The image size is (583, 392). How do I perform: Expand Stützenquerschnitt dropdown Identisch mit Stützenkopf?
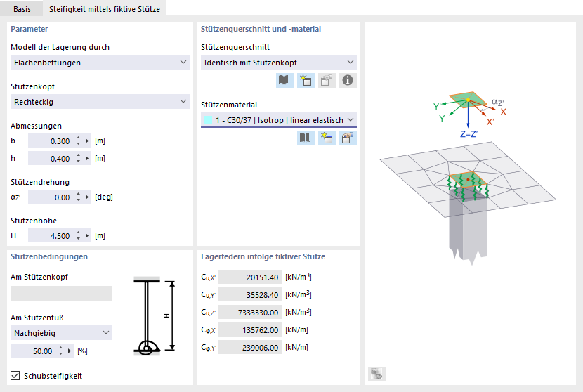(279, 62)
